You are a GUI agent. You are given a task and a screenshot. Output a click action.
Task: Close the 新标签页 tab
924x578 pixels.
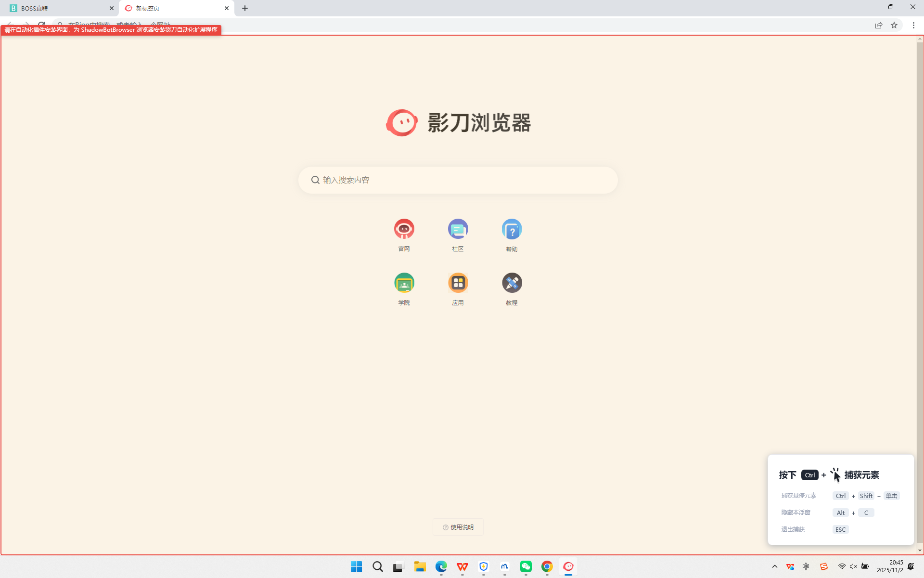point(227,8)
